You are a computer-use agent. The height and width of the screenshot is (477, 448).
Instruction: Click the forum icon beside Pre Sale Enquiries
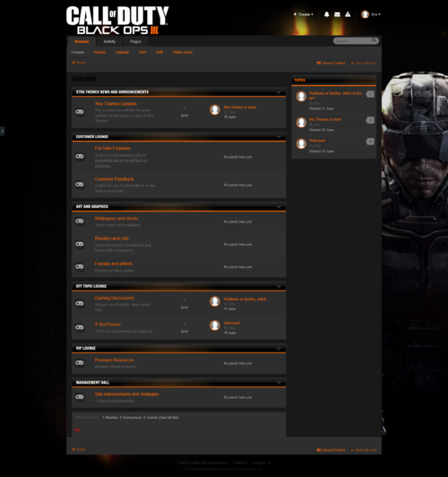(80, 156)
